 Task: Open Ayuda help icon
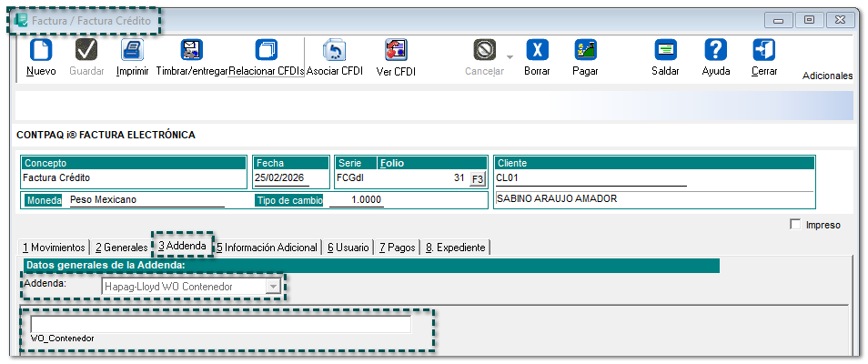pos(716,50)
